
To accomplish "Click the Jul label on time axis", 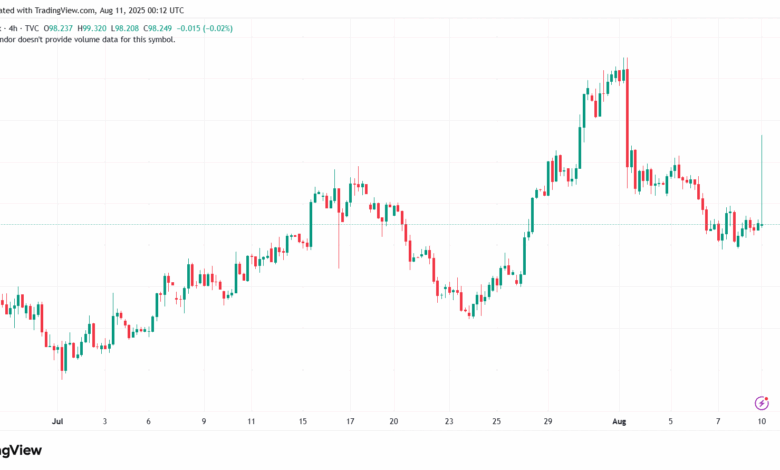I will (57, 421).
